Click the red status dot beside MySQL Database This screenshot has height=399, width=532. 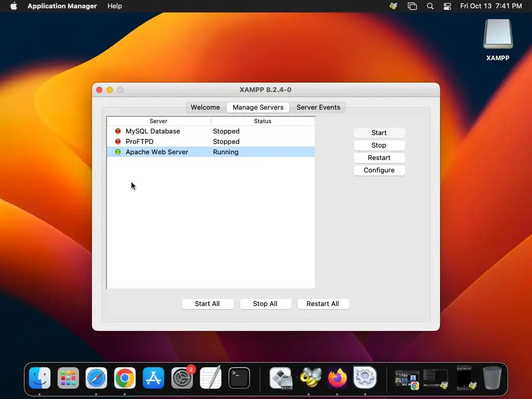click(x=118, y=131)
